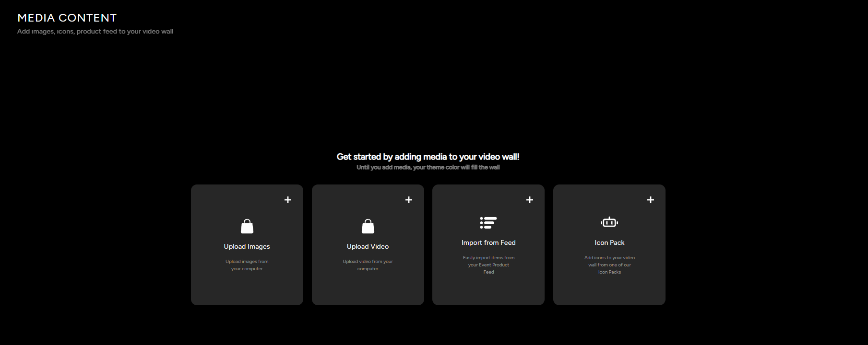
Task: Click the plus icon on Upload Images card
Action: pos(288,200)
